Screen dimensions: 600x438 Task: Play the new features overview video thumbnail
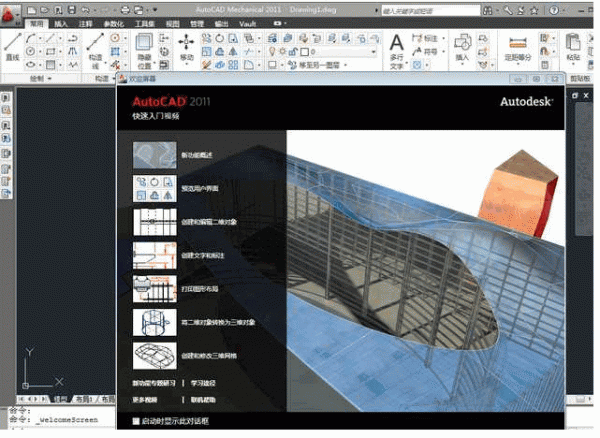[155, 155]
